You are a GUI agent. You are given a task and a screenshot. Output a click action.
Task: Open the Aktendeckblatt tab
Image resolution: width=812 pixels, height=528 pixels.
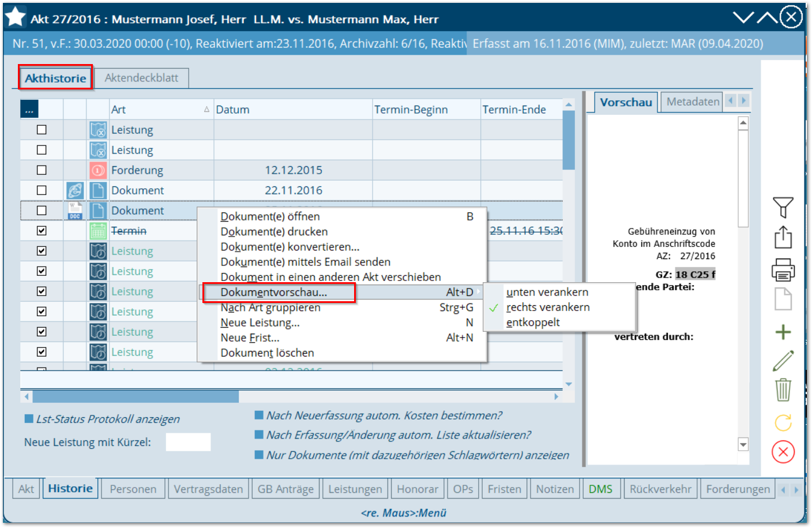pyautogui.click(x=141, y=78)
